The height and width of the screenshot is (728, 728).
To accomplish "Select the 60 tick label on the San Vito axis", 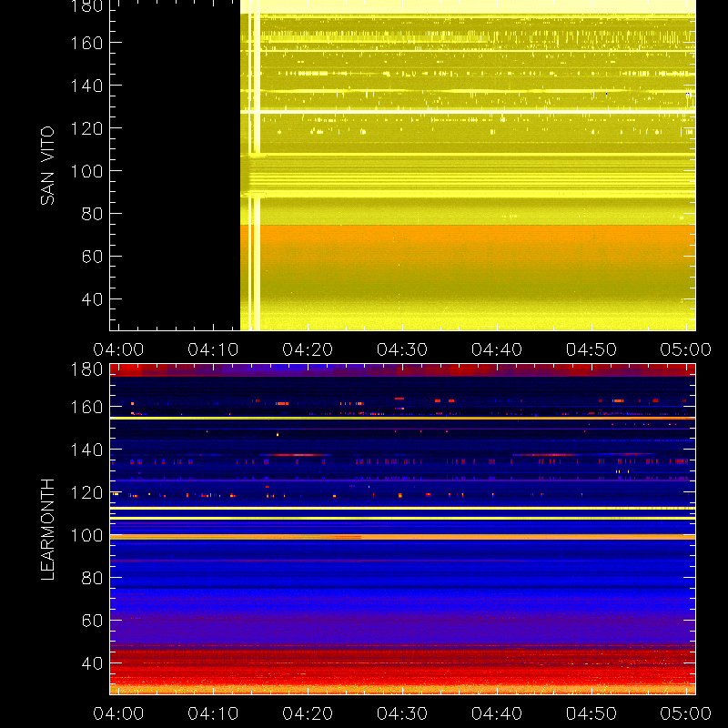I will [x=92, y=257].
